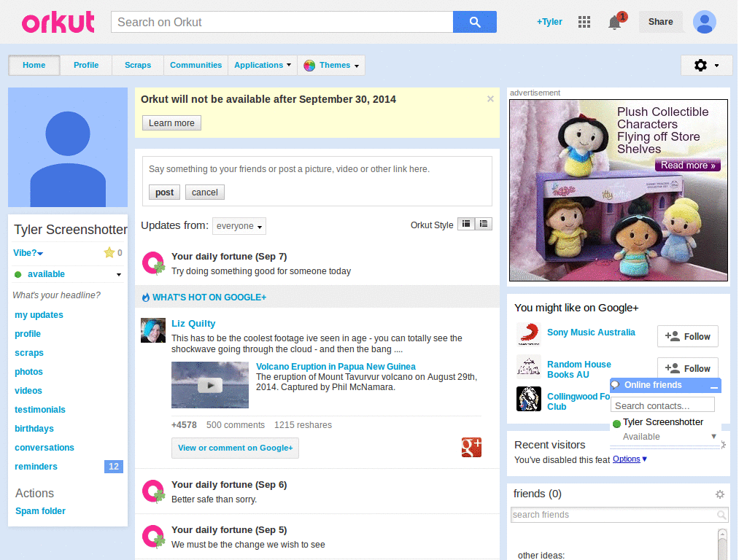Click the Orkut logo

[58, 22]
